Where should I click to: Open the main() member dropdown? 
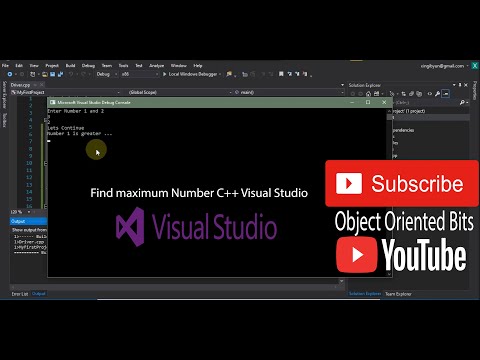(x=289, y=92)
